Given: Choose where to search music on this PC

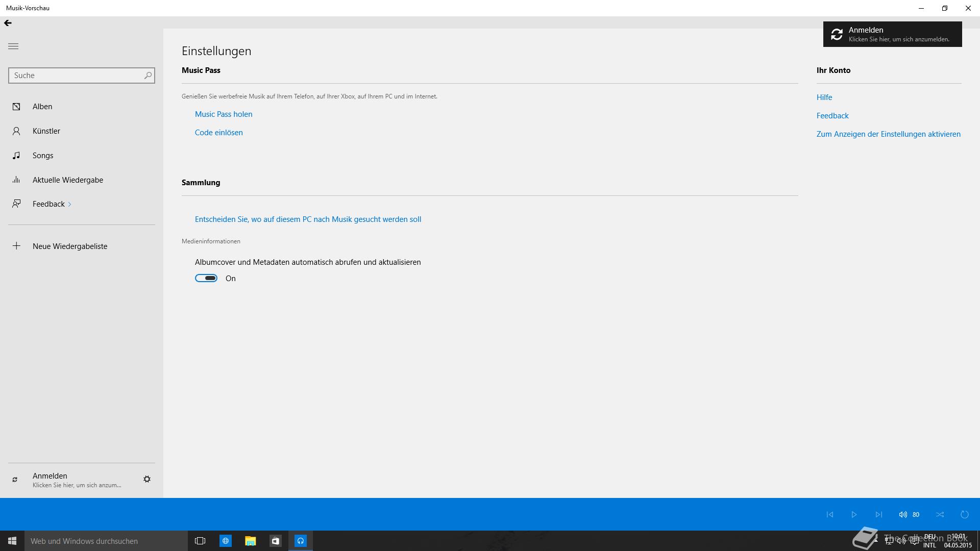Looking at the screenshot, I should tap(308, 219).
